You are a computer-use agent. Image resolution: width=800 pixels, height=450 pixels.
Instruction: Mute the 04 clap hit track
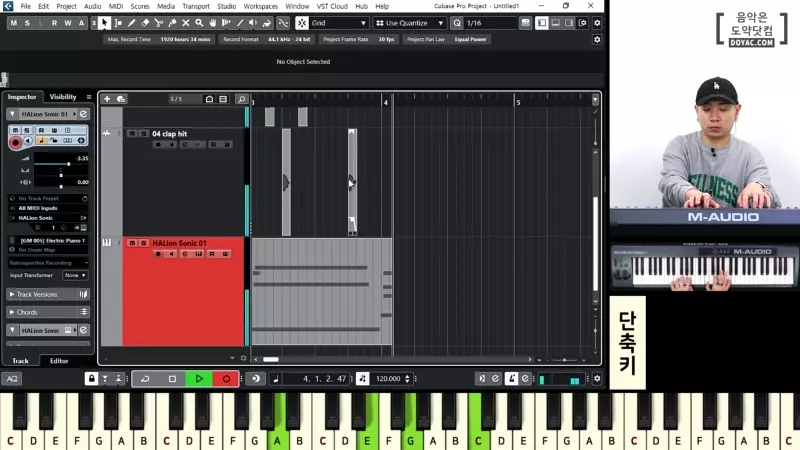(x=132, y=134)
